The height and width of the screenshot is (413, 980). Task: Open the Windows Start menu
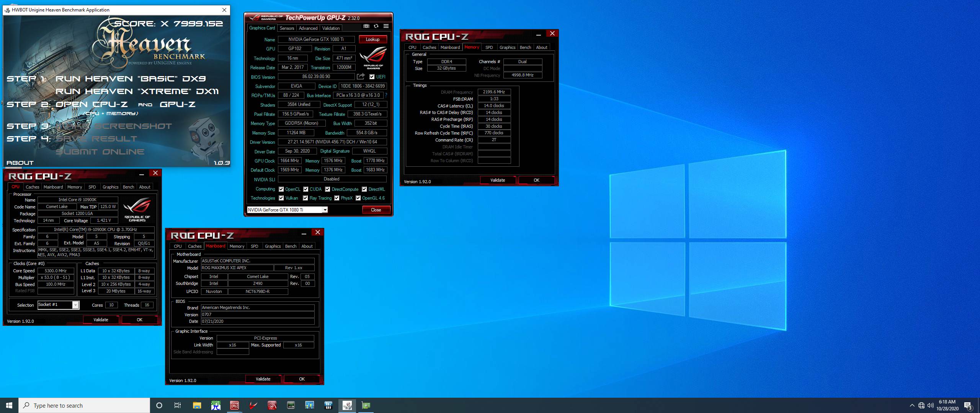[9, 405]
